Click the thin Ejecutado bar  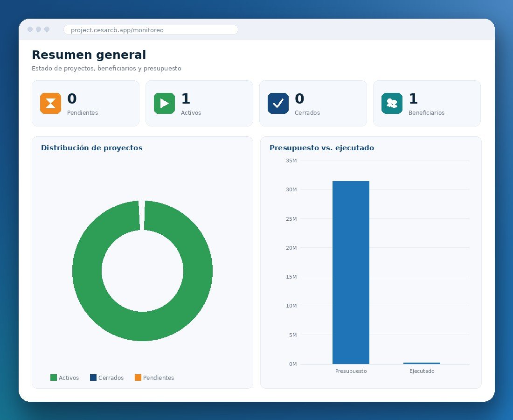[x=422, y=363]
